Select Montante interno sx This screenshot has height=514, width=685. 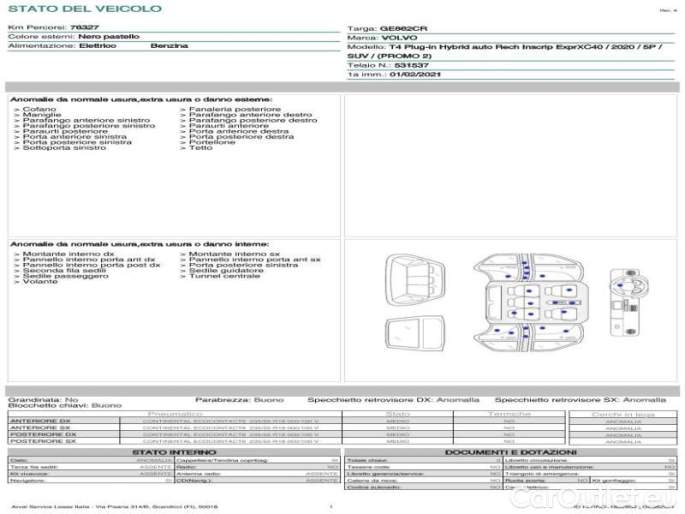click(234, 254)
